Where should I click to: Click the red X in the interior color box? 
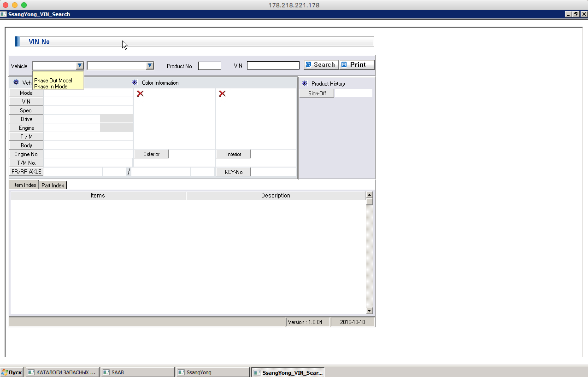click(x=222, y=94)
